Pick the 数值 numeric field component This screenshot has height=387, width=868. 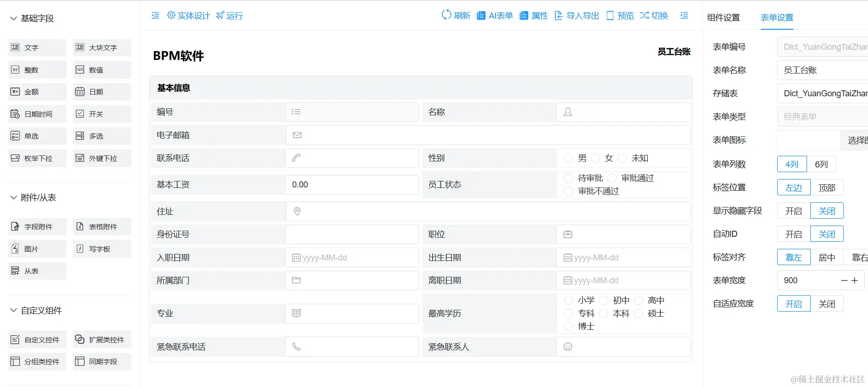click(102, 70)
